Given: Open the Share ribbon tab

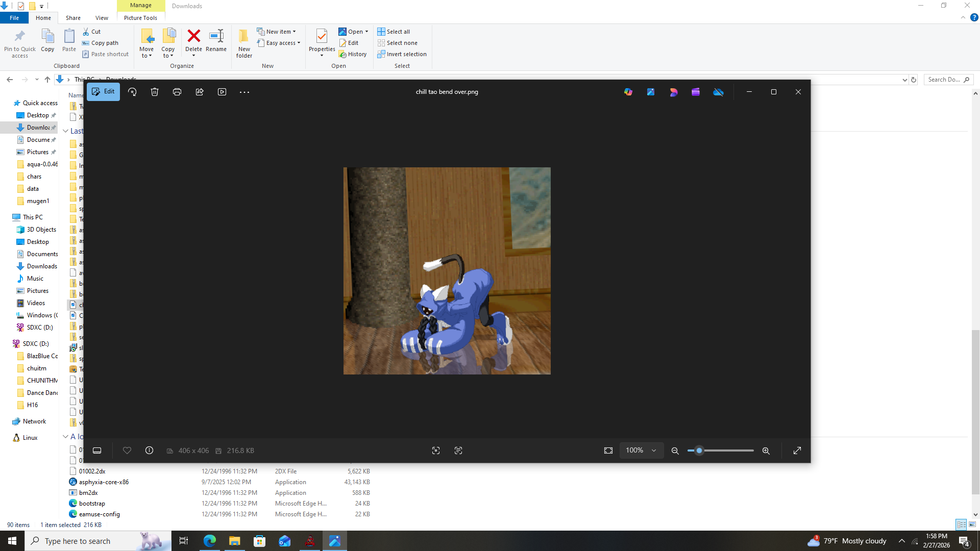Looking at the screenshot, I should pos(73,18).
